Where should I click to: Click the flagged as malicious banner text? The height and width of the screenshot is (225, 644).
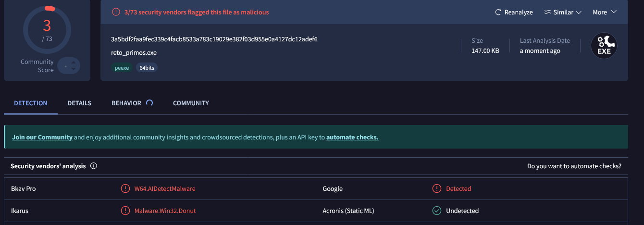pyautogui.click(x=197, y=12)
